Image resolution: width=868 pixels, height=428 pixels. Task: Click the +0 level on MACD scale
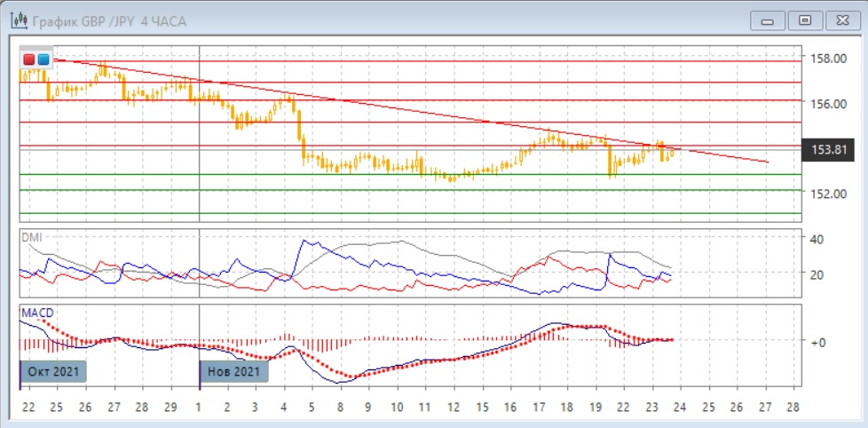817,342
